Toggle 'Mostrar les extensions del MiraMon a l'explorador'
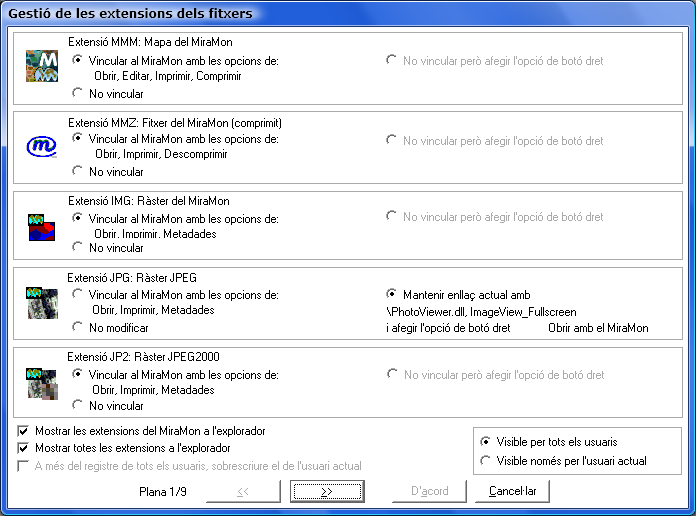Screen dimensions: 696x516 tap(23, 431)
